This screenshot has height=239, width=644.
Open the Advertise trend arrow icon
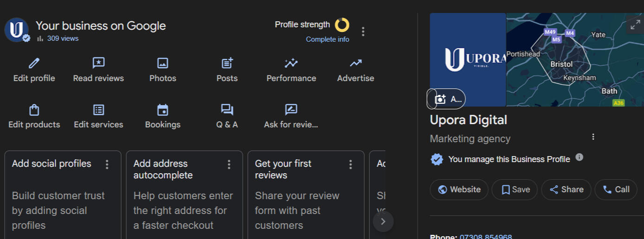pos(356,63)
